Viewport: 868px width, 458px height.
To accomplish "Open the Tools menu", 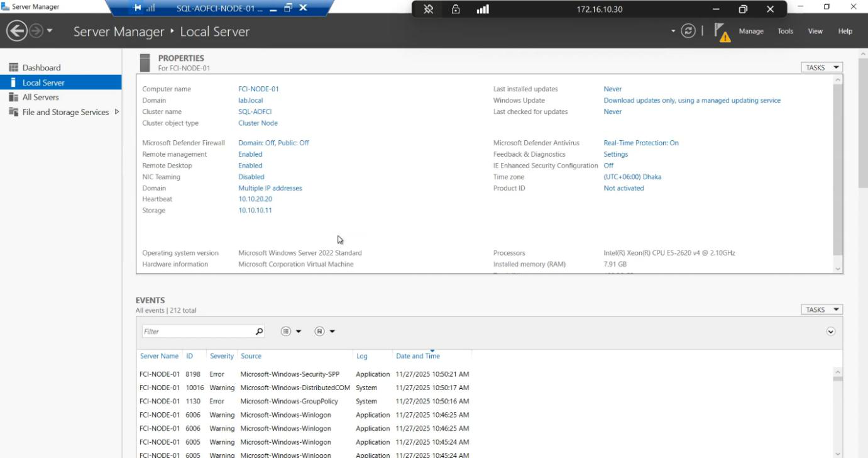I will pyautogui.click(x=785, y=31).
